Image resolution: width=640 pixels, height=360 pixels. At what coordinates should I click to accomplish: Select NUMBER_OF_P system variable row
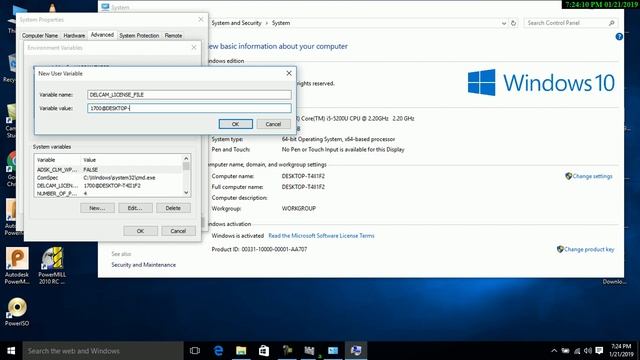[109, 193]
